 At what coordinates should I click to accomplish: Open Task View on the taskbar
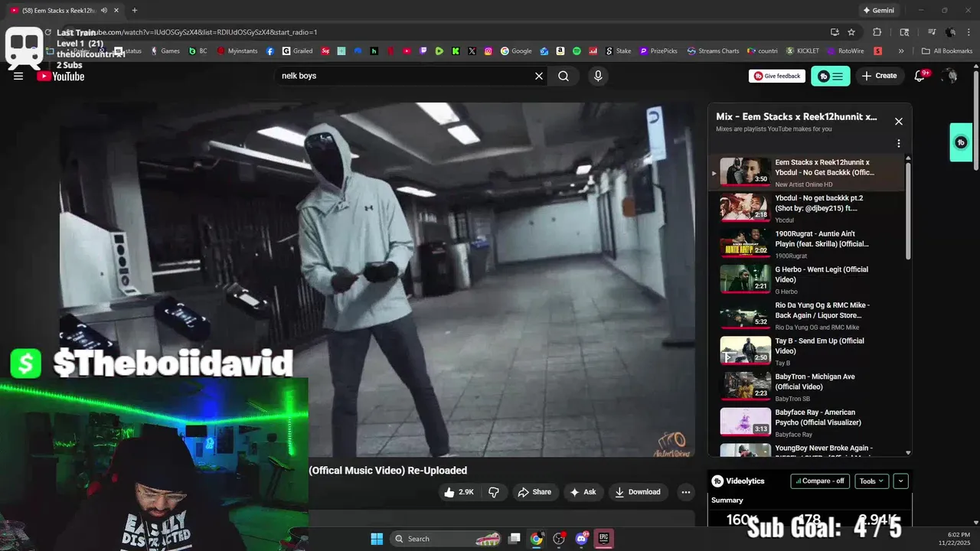[514, 539]
